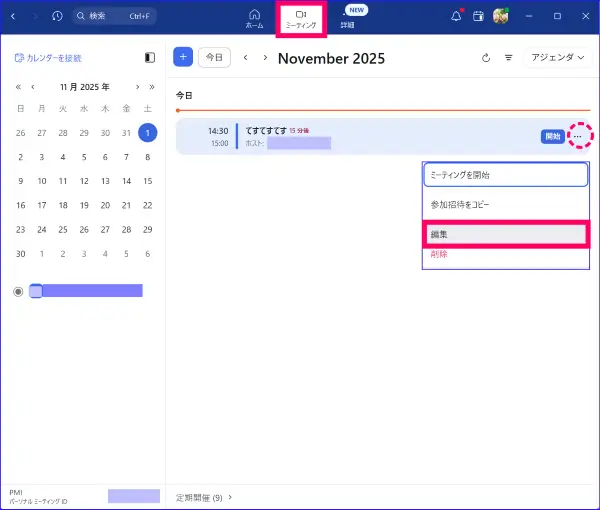Click the 検索 search field
This screenshot has width=600, height=510.
click(113, 16)
